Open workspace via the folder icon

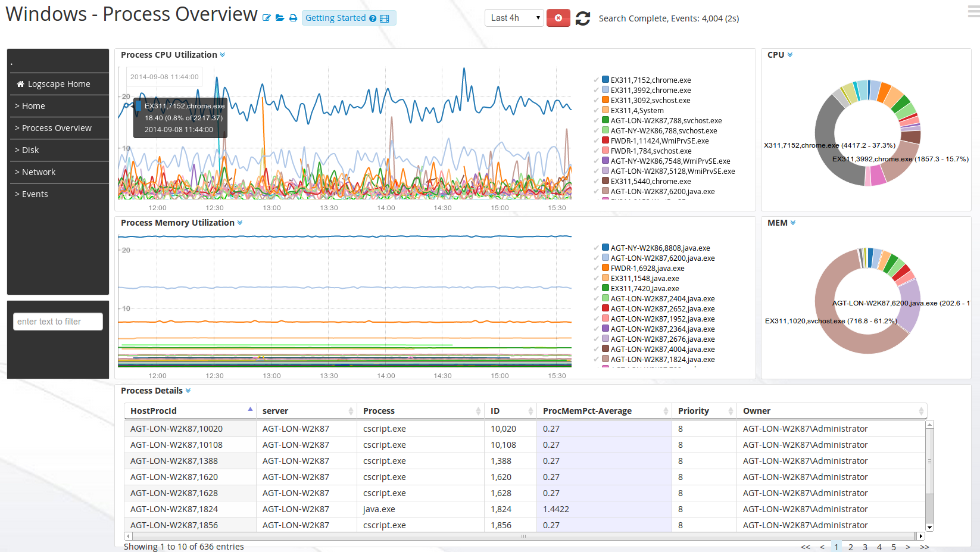tap(280, 18)
